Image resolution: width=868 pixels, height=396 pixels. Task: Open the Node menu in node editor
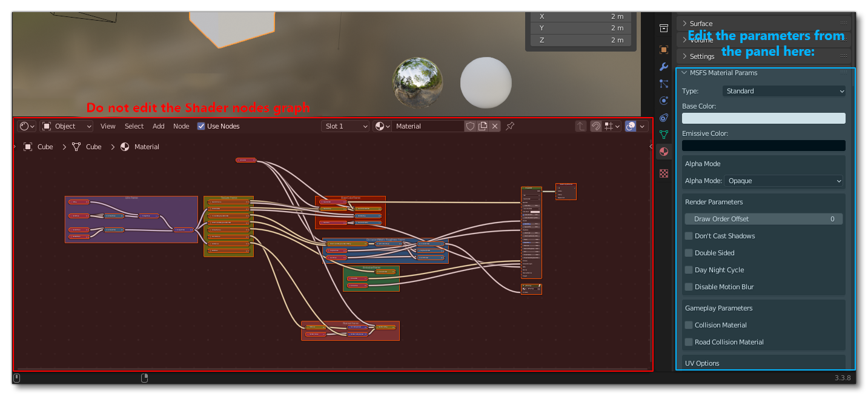tap(181, 126)
